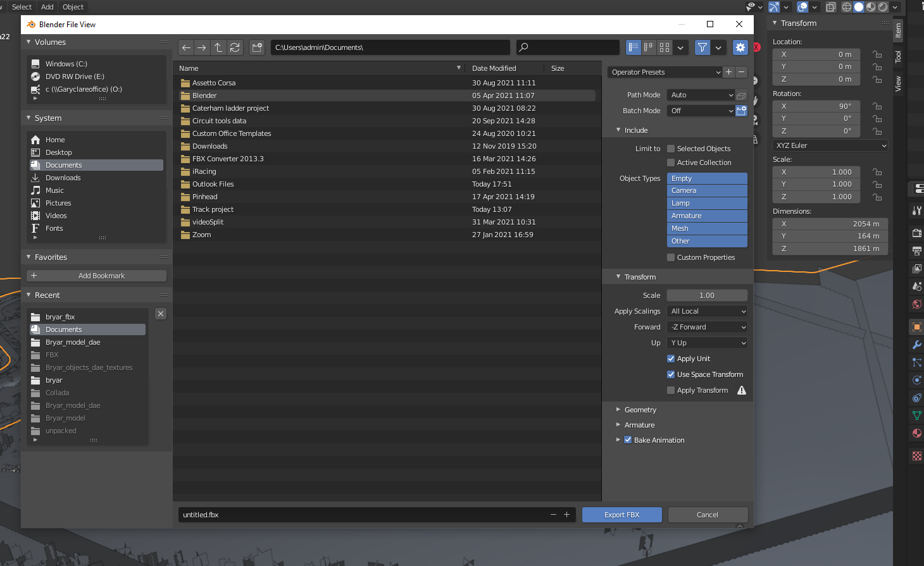Screen dimensions: 924x566
Task: Open the Forward axis dropdown
Action: click(x=708, y=327)
